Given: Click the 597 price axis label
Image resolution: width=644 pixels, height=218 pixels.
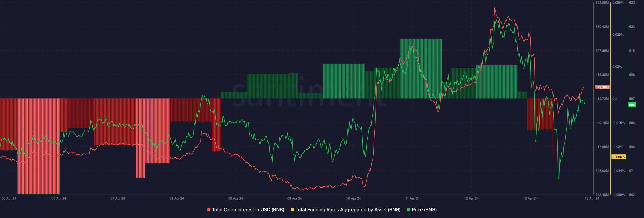Looking at the screenshot, I should click(632, 99).
